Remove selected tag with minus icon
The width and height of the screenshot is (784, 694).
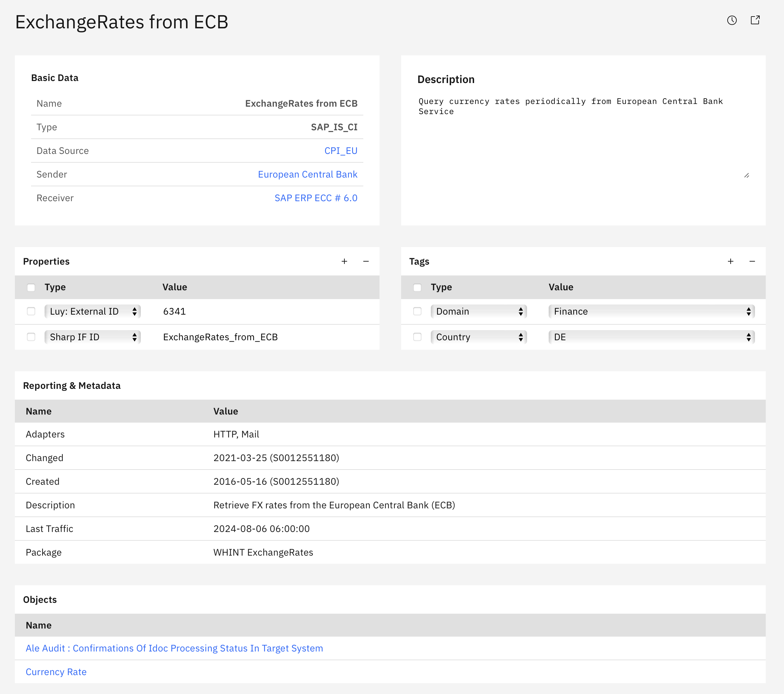[x=752, y=262]
